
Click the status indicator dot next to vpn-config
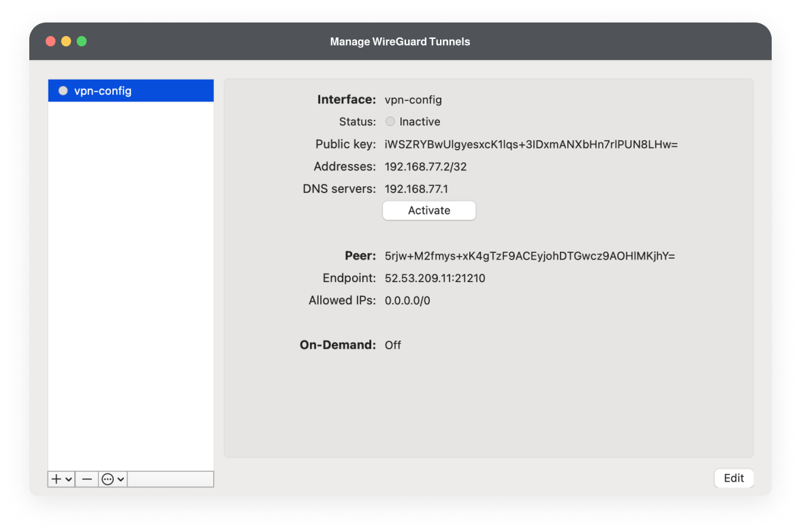(x=63, y=90)
